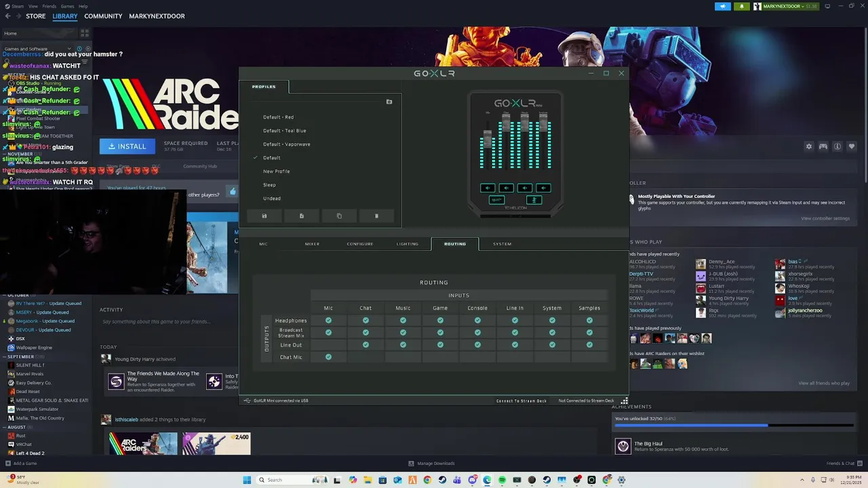Click the Stream Deck grid icon in the status bar
Viewport: 868px width, 488px height.
[624, 401]
